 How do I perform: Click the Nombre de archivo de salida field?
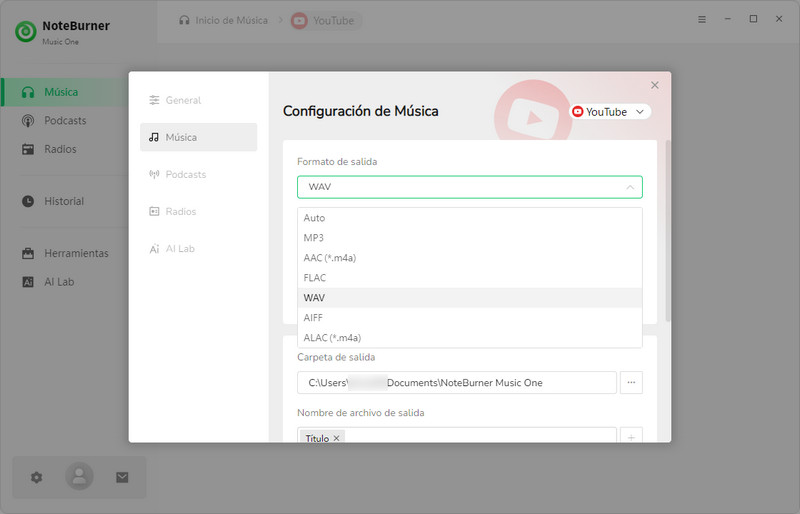click(457, 435)
